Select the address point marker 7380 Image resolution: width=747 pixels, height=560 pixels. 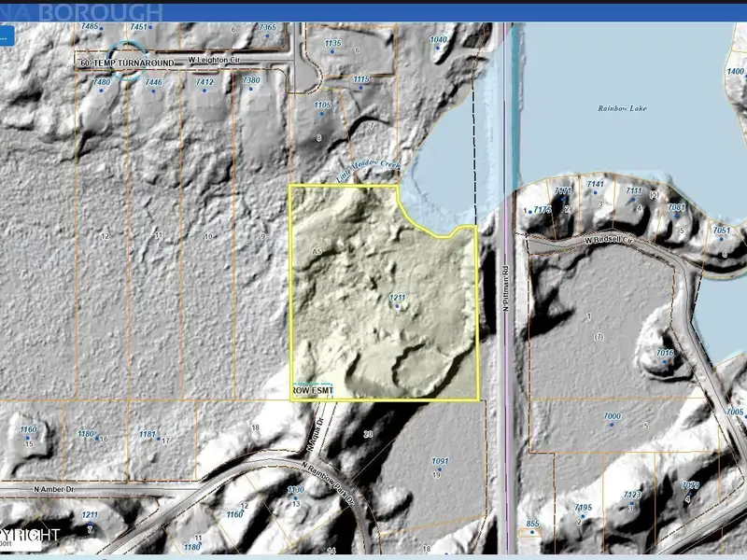252,90
